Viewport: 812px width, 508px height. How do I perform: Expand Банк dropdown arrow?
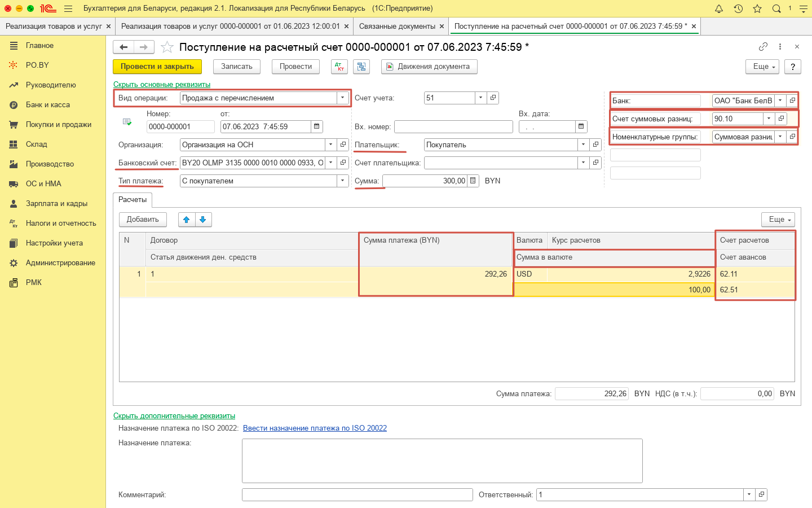(780, 100)
